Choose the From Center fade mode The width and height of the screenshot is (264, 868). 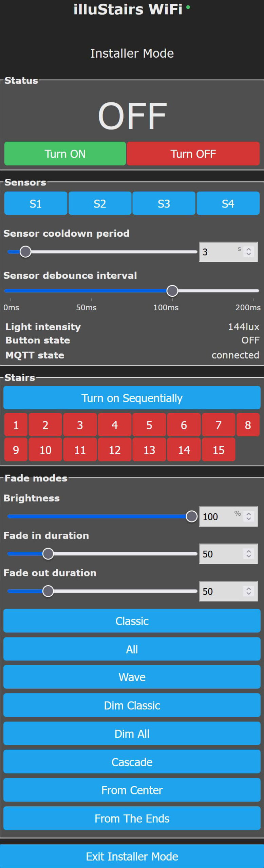coord(132,790)
